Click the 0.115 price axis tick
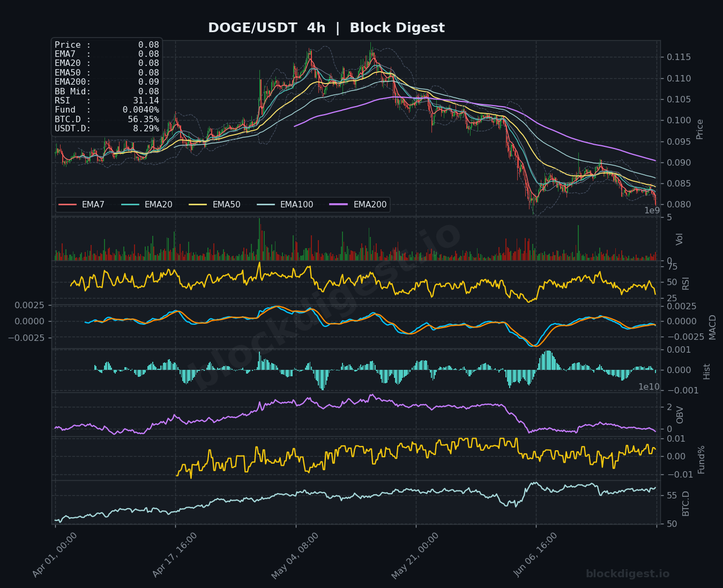 tap(679, 57)
